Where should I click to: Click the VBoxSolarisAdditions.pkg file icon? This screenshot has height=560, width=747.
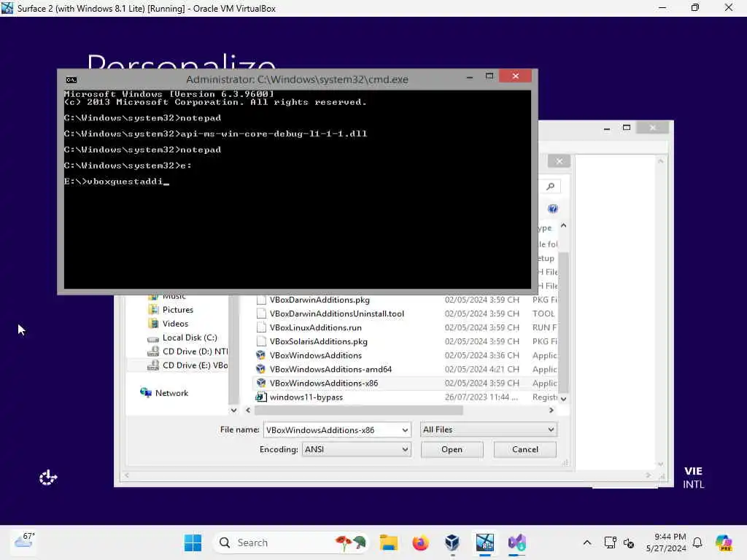point(261,341)
